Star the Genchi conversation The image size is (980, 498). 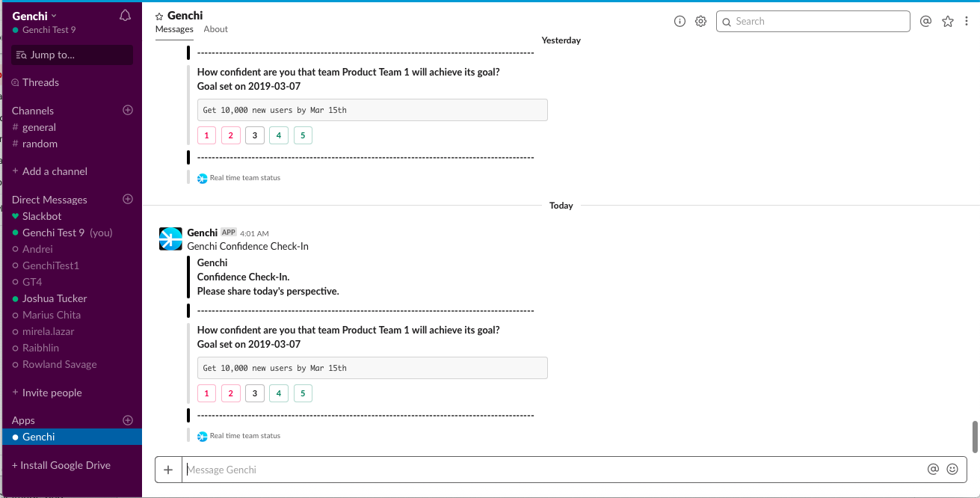point(159,16)
